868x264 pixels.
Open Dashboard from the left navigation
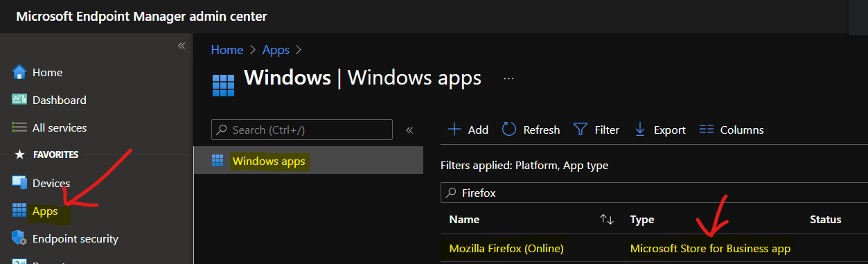pyautogui.click(x=49, y=100)
